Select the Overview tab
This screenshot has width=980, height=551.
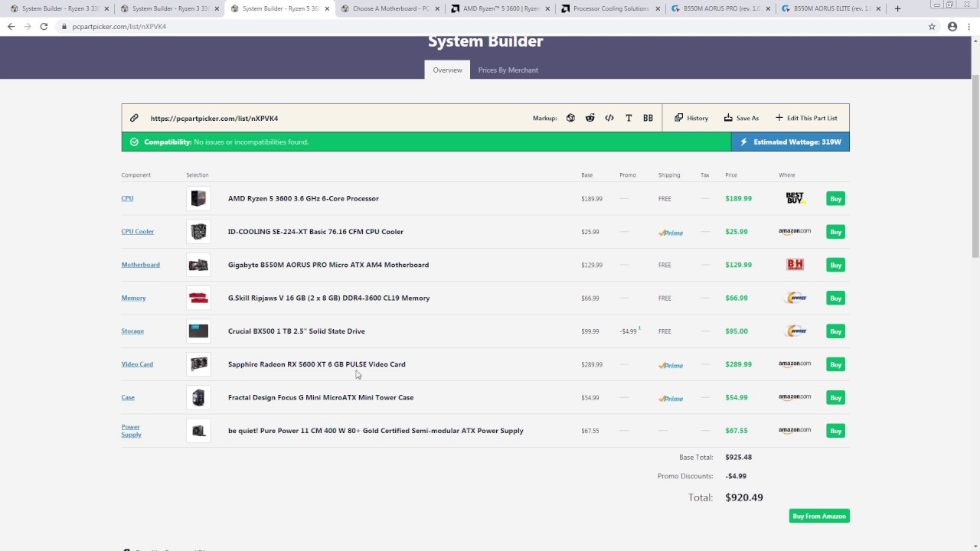pyautogui.click(x=447, y=70)
